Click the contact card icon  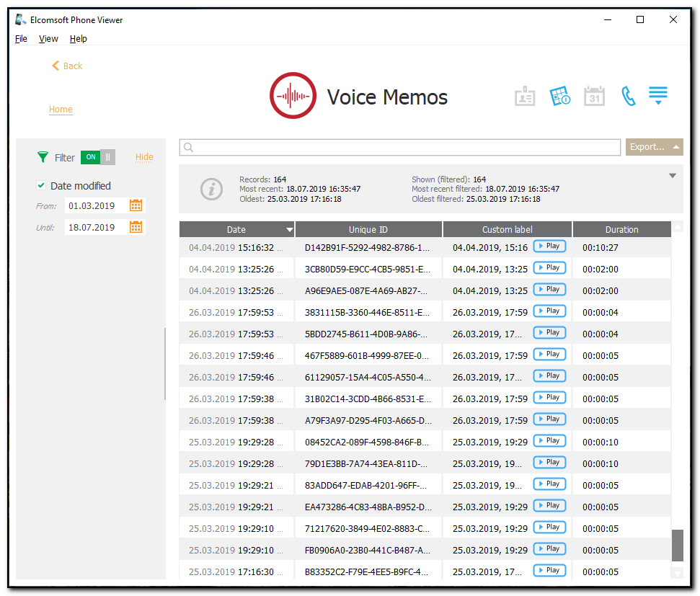(525, 95)
